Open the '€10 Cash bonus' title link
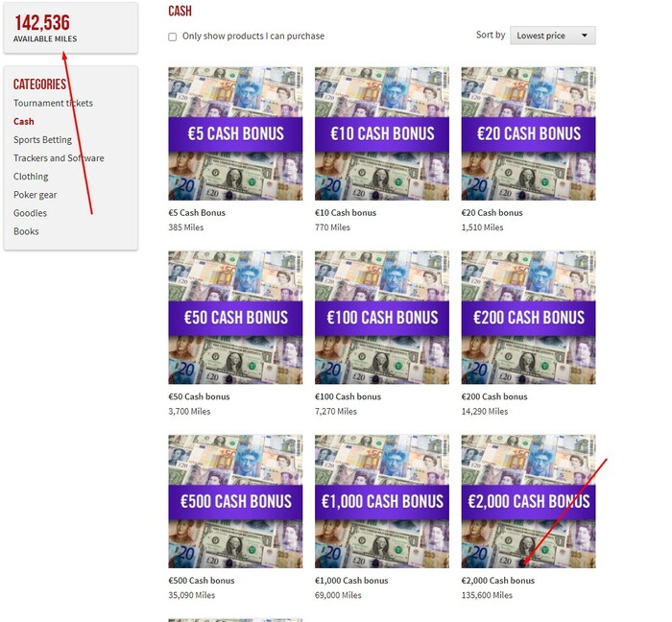This screenshot has height=622, width=672. tap(346, 213)
